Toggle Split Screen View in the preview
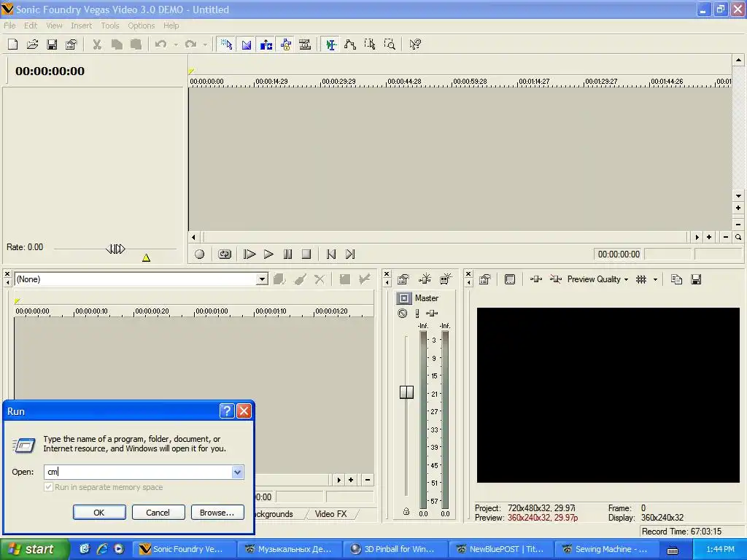This screenshot has height=560, width=747. [x=555, y=279]
